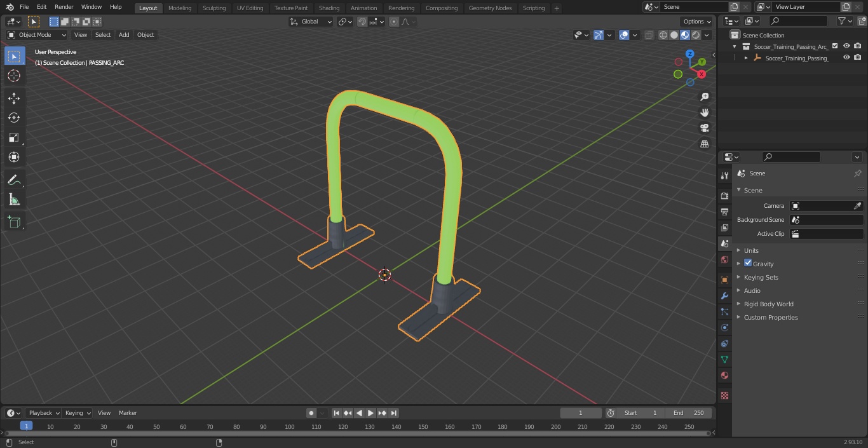Image resolution: width=868 pixels, height=448 pixels.
Task: Hide Soccer_Training_Passing_ object with eye icon
Action: 846,58
